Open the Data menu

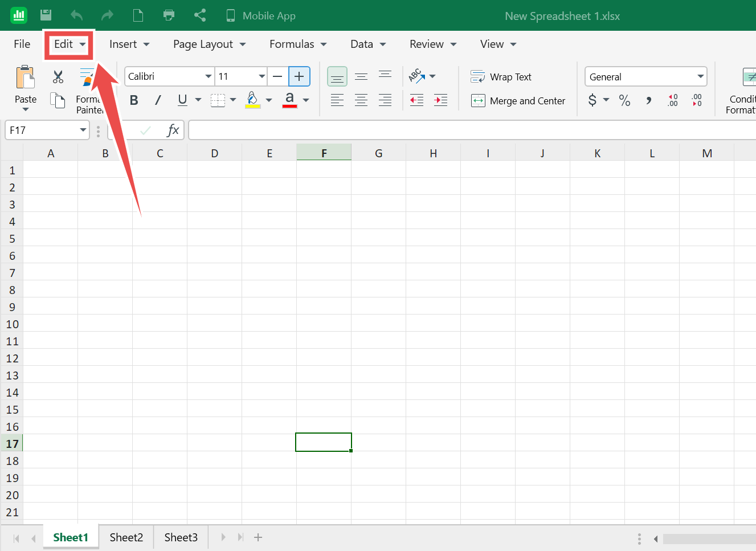[x=368, y=44]
